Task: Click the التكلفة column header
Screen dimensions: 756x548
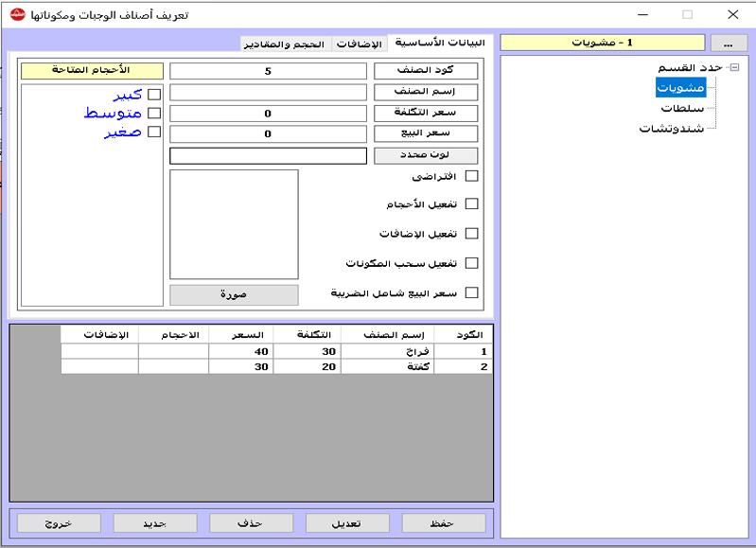Action: click(x=307, y=335)
